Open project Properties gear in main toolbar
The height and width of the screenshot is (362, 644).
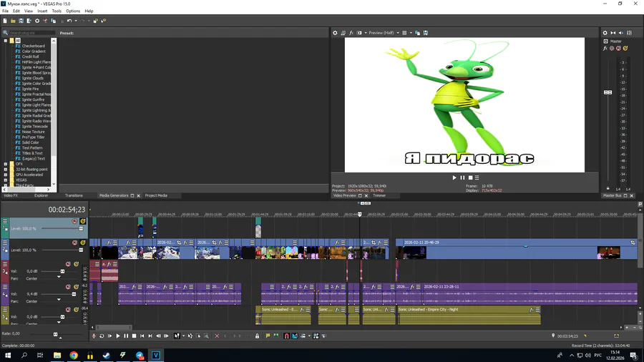[37, 21]
